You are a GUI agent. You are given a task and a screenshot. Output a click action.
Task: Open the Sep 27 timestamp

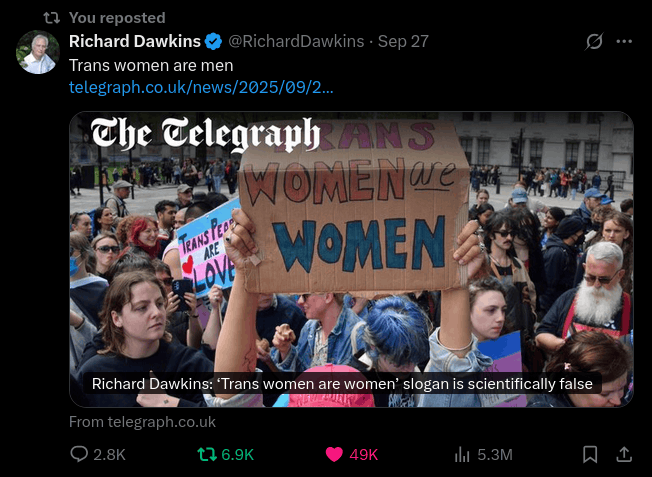pyautogui.click(x=403, y=41)
